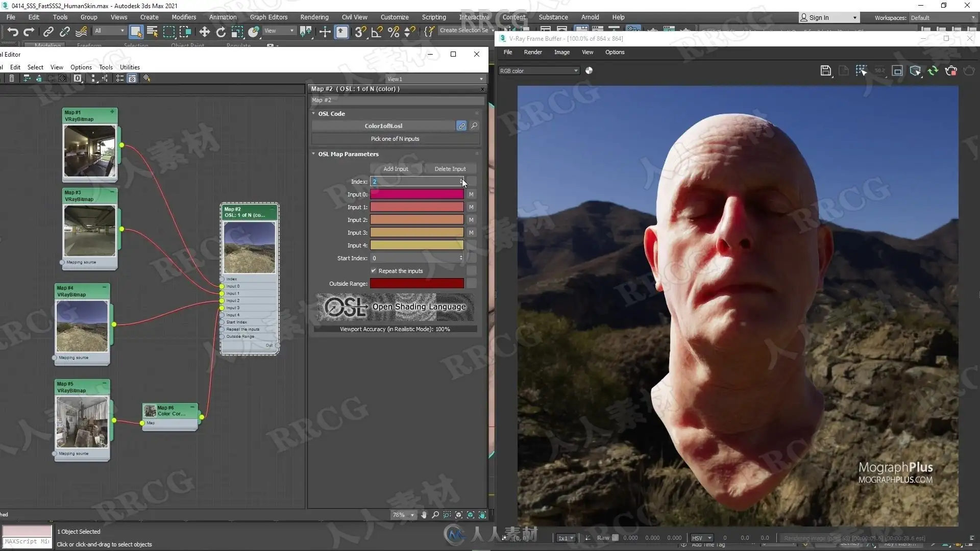Image resolution: width=980 pixels, height=551 pixels.
Task: Click the Map #1 VRayBitmap node thumbnail
Action: pos(90,151)
